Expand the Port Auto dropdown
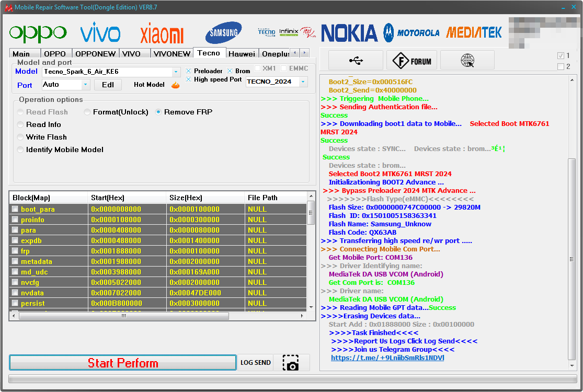This screenshot has width=583, height=392. coord(86,85)
